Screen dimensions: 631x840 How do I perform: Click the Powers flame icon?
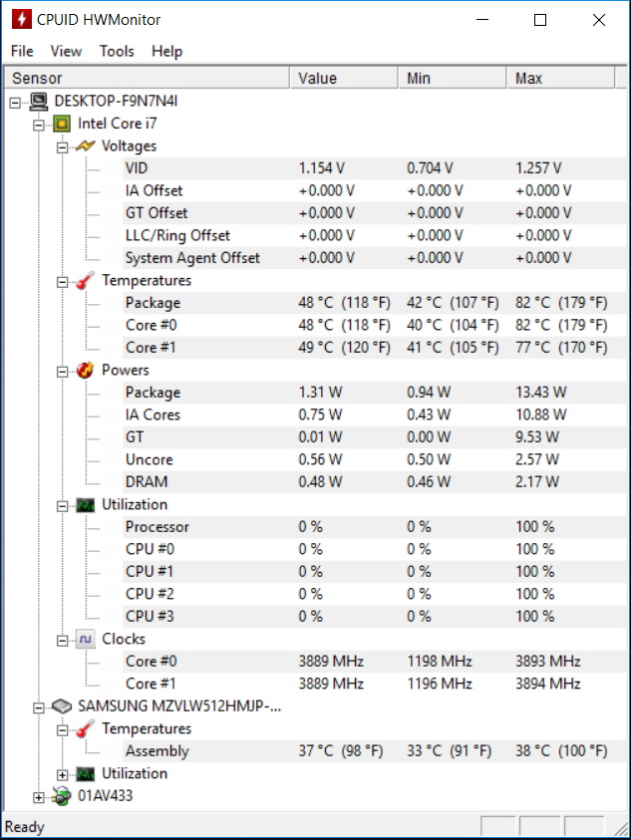(86, 371)
